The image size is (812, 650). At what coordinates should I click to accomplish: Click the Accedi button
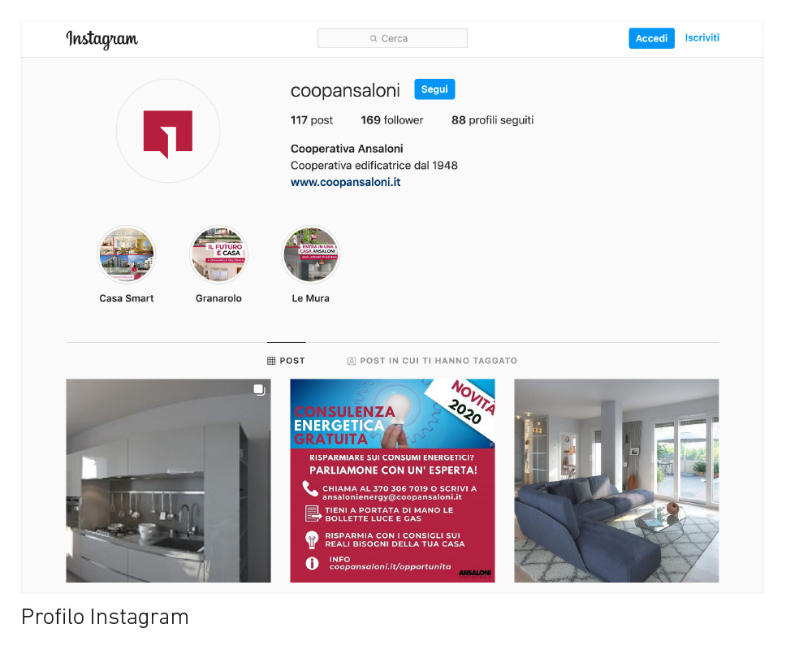pos(651,38)
